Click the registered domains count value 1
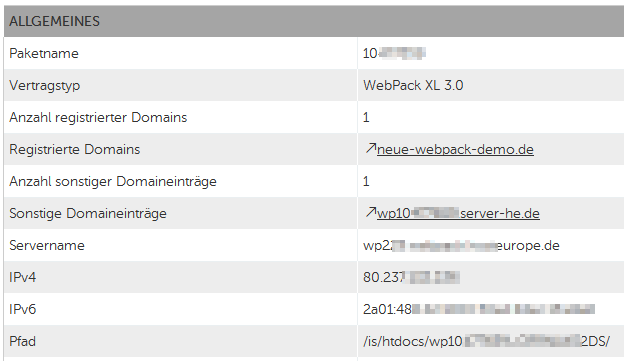The width and height of the screenshot is (624, 361). [x=366, y=117]
